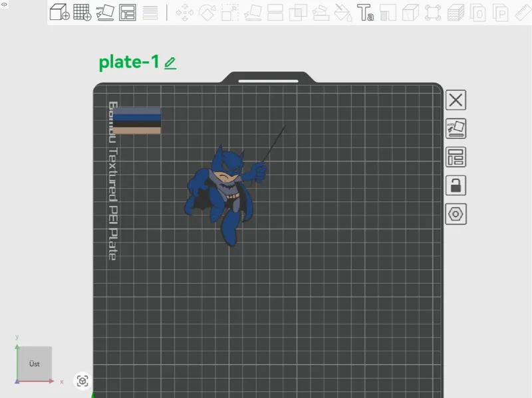Click the 3D box icon in toolbar
This screenshot has width=532, height=398.
410,13
